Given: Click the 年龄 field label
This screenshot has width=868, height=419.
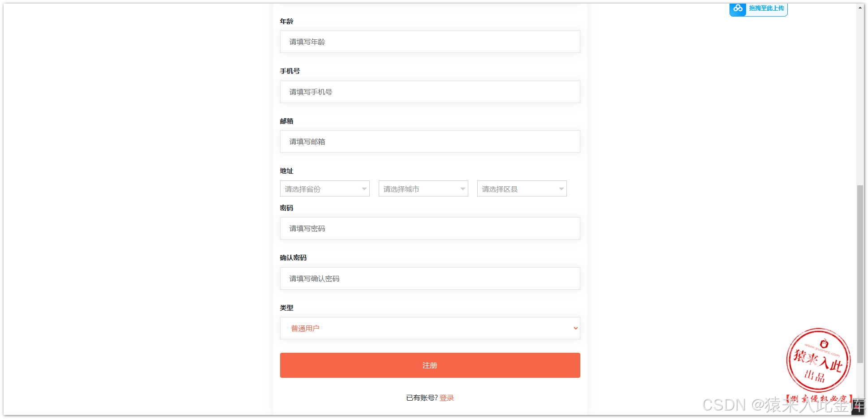Looking at the screenshot, I should point(286,21).
